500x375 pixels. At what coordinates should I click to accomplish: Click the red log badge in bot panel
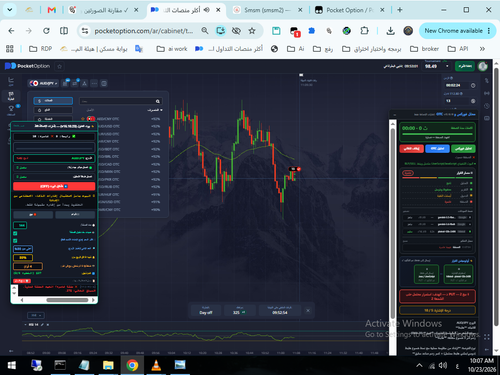pos(22,281)
